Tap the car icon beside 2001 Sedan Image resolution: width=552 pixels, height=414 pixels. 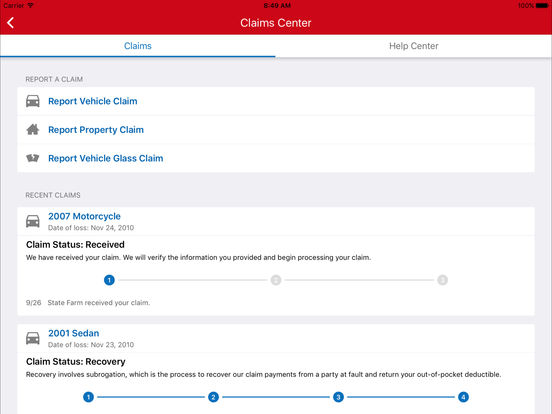pyautogui.click(x=33, y=338)
